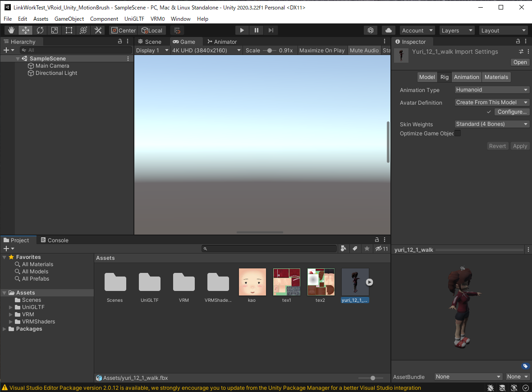This screenshot has height=392, width=532.
Task: Open the Animation Type dropdown
Action: point(491,90)
